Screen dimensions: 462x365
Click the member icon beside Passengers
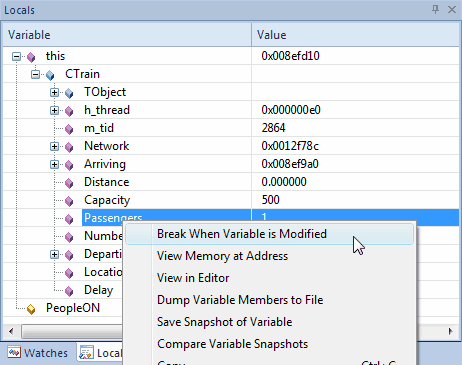(69, 219)
